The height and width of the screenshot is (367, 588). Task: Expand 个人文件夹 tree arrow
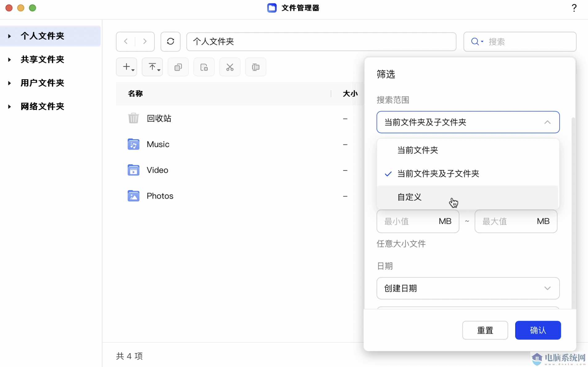[x=10, y=36]
